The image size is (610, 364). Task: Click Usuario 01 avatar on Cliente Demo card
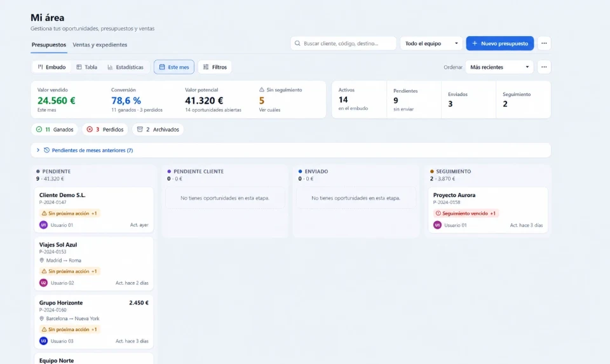[x=43, y=225]
